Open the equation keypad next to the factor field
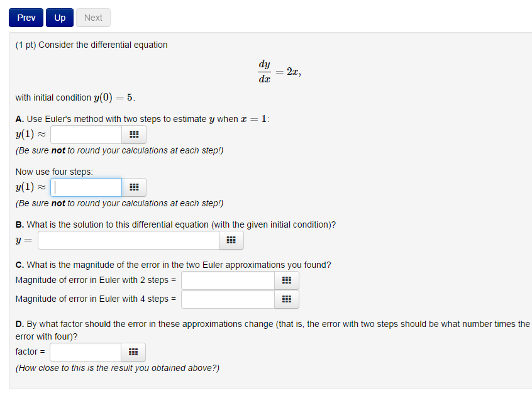 133,351
